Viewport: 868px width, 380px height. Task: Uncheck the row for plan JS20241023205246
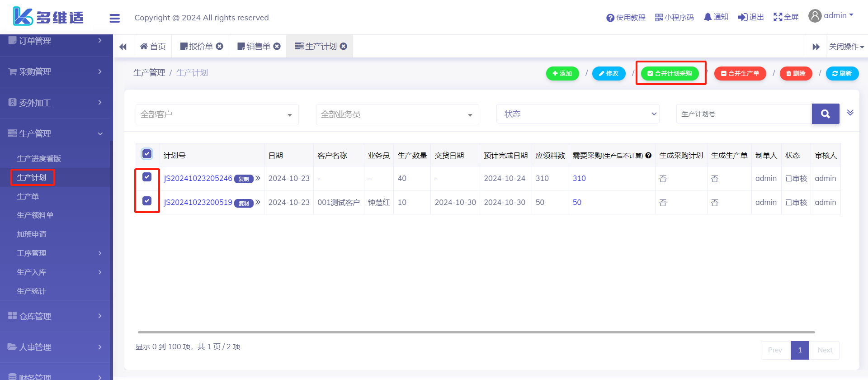pyautogui.click(x=147, y=177)
